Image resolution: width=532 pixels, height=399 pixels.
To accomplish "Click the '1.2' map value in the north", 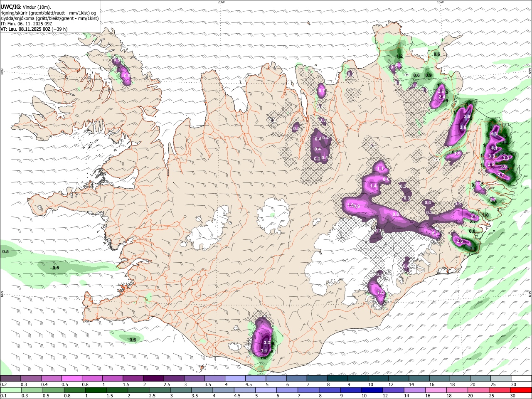I will tap(400, 56).
